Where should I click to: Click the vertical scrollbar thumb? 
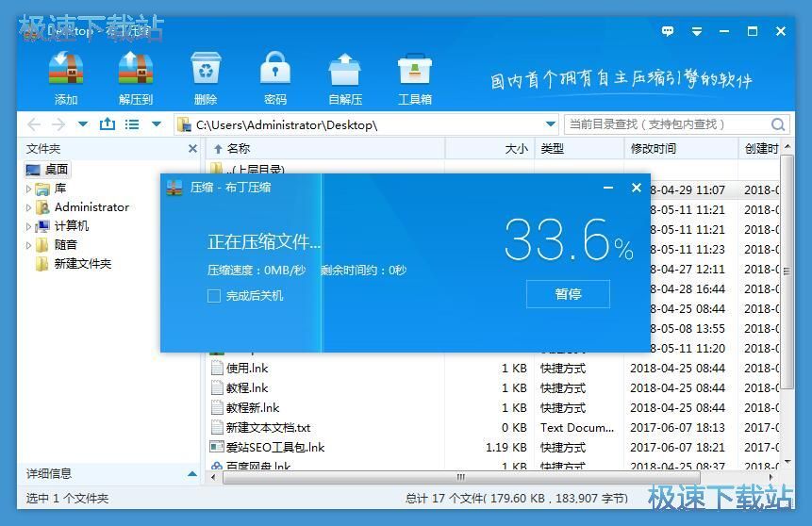787,271
